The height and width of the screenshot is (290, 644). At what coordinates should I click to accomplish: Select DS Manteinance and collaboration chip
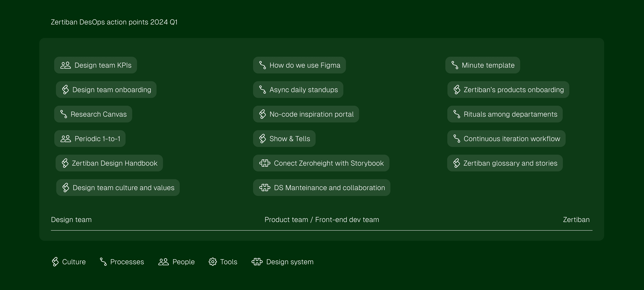click(322, 188)
